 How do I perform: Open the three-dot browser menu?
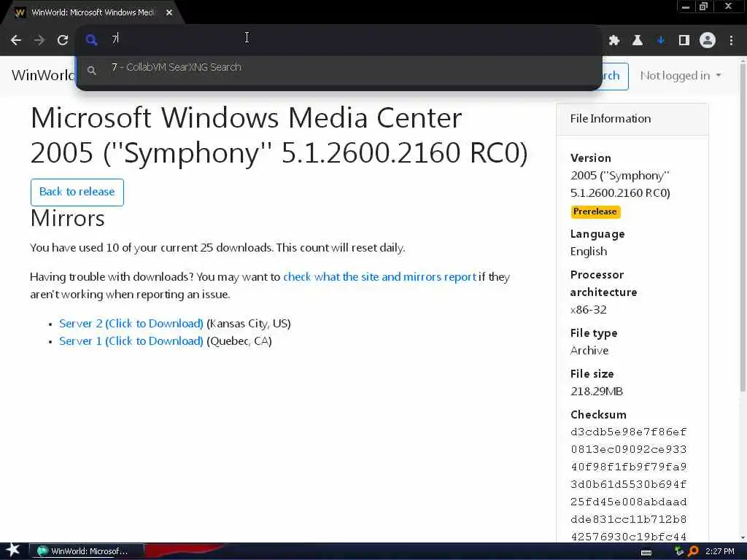coord(731,41)
